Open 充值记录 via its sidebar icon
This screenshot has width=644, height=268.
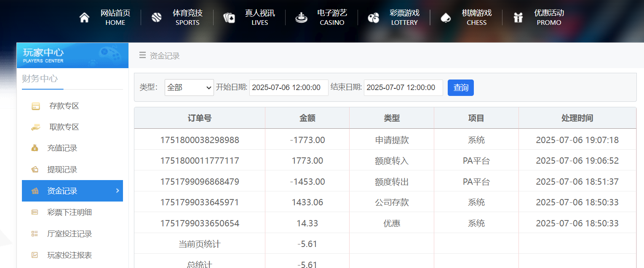click(35, 148)
